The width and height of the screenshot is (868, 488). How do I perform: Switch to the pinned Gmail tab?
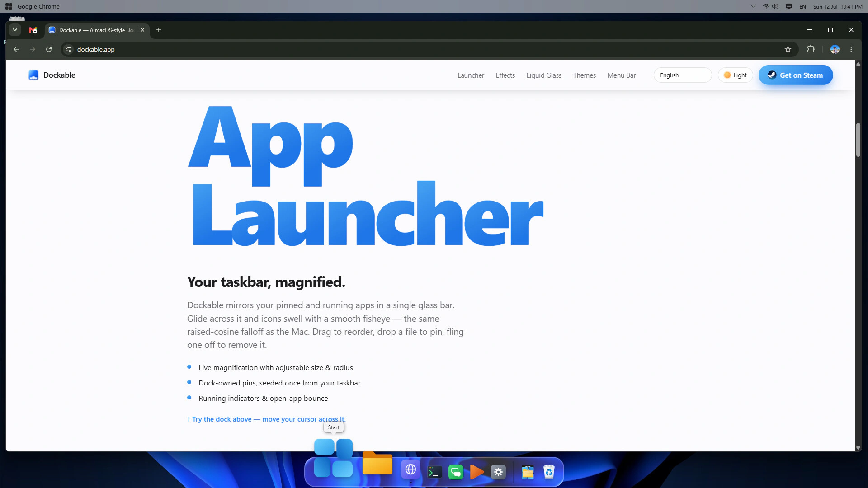(x=33, y=30)
